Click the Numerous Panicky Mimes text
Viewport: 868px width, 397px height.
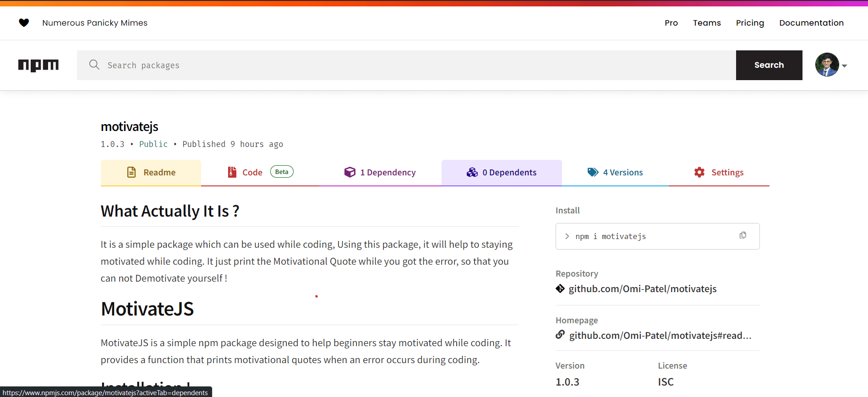95,23
